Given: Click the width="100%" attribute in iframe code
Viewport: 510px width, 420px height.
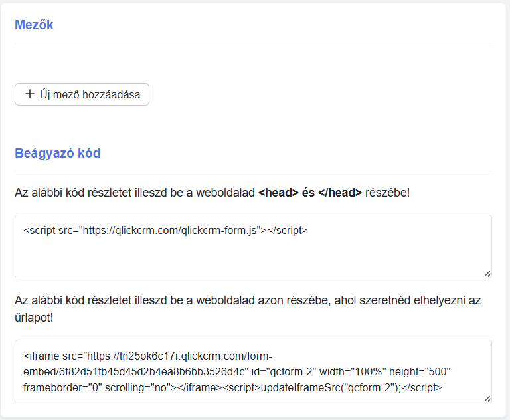Looking at the screenshot, I should point(353,371).
